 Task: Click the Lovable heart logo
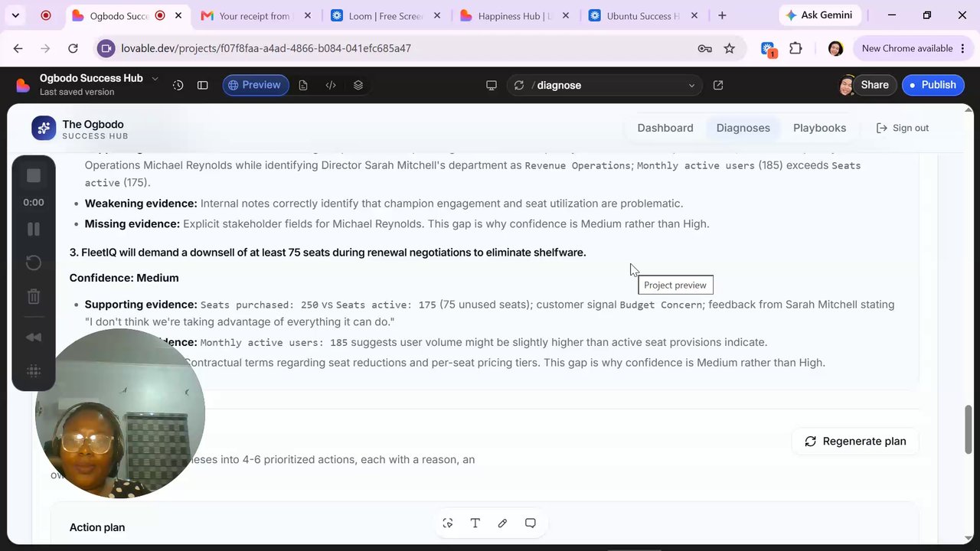(24, 85)
